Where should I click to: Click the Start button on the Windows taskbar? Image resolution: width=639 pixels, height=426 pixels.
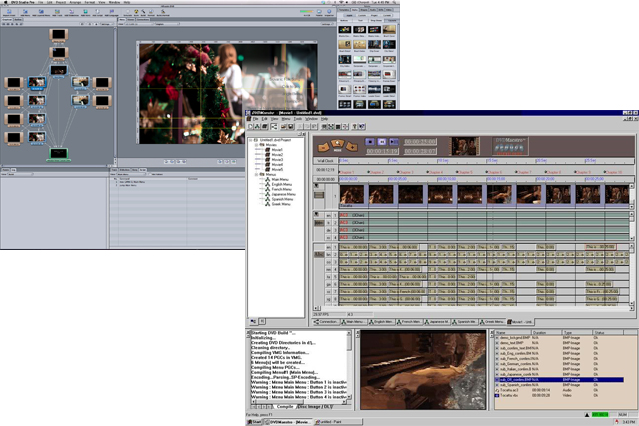click(x=255, y=422)
